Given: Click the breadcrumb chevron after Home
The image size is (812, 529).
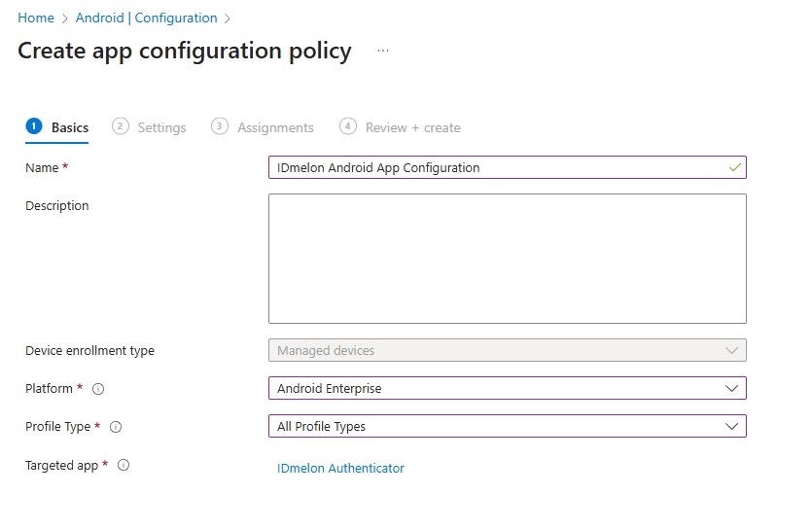Looking at the screenshot, I should click(x=65, y=18).
